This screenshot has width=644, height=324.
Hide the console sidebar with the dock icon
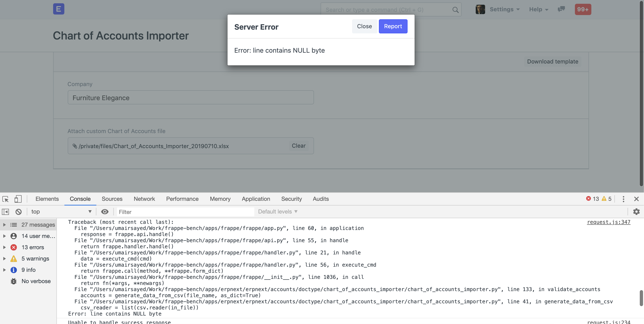(x=5, y=212)
